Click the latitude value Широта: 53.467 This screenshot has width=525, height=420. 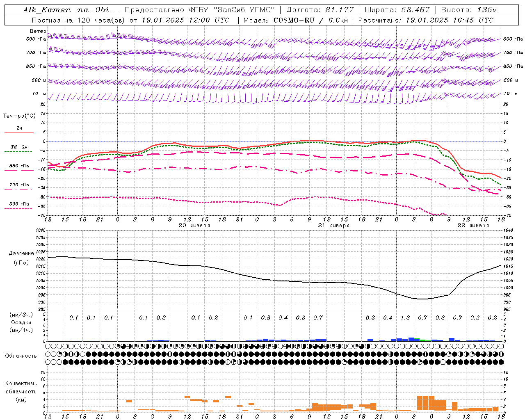397,10
